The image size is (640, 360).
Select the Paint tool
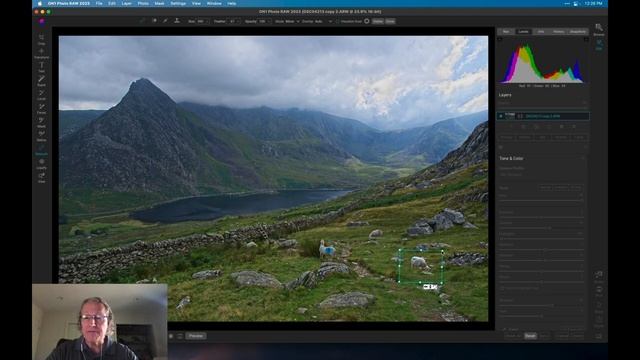point(41,81)
